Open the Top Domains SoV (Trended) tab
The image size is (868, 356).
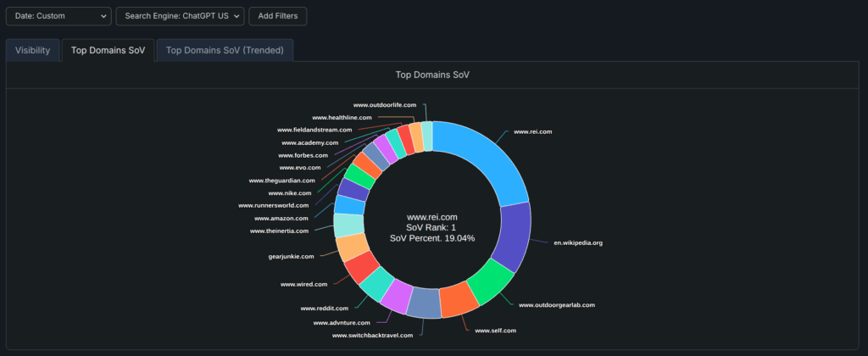pos(225,50)
